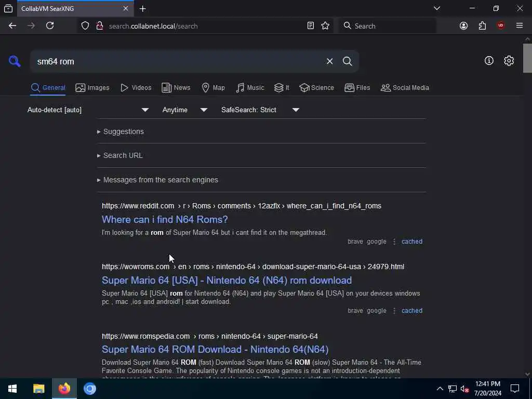Screen dimensions: 532x399
Task: Switch to the Social Media tab
Action: (405, 88)
